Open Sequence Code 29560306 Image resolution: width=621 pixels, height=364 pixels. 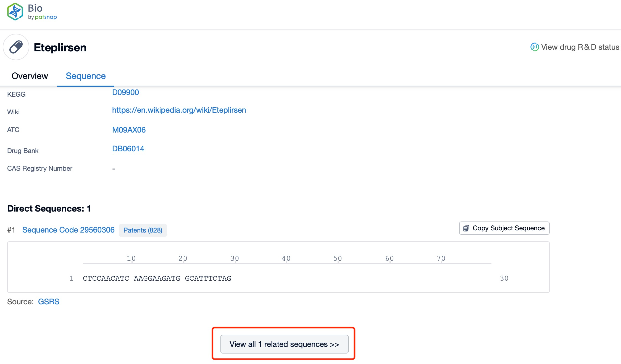68,230
